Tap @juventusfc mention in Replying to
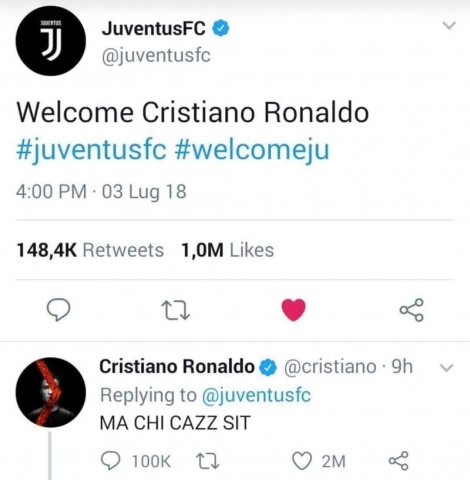The width and height of the screenshot is (470, 480). (256, 396)
